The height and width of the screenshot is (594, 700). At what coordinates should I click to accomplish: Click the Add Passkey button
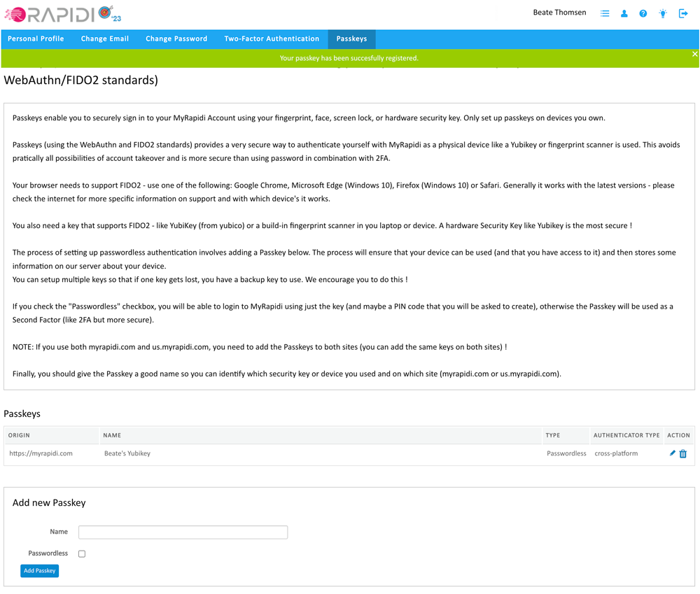(x=40, y=571)
